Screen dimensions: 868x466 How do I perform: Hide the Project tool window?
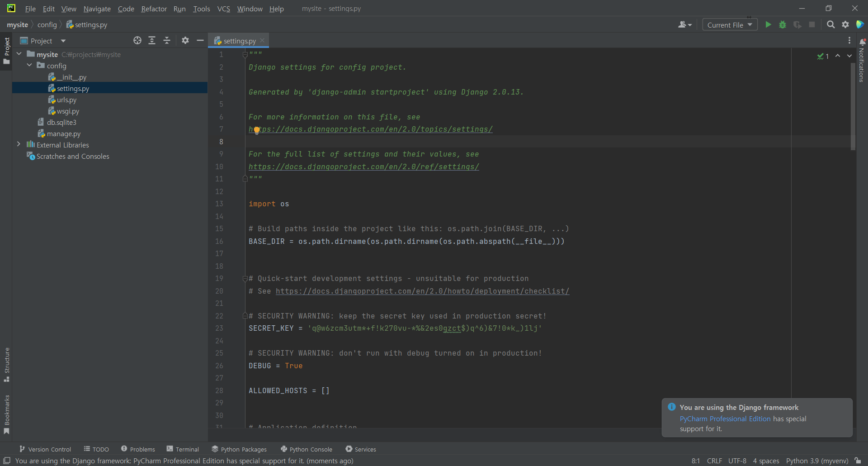coord(200,40)
